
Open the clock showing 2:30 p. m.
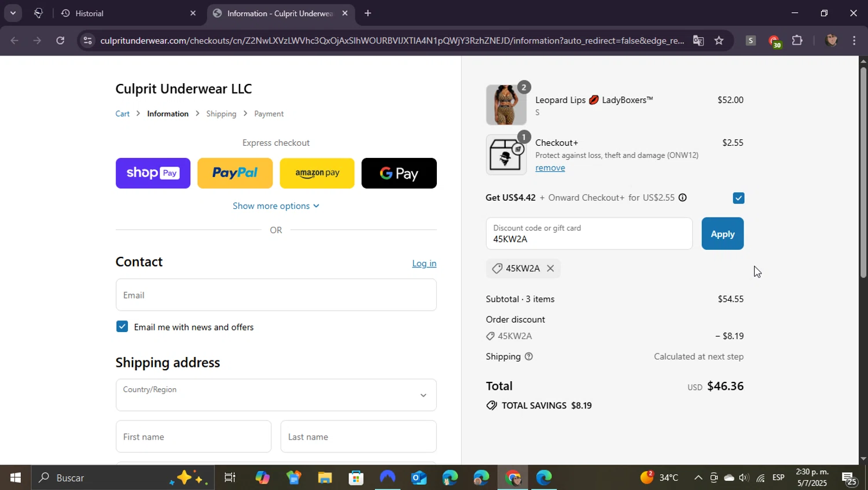pyautogui.click(x=811, y=478)
